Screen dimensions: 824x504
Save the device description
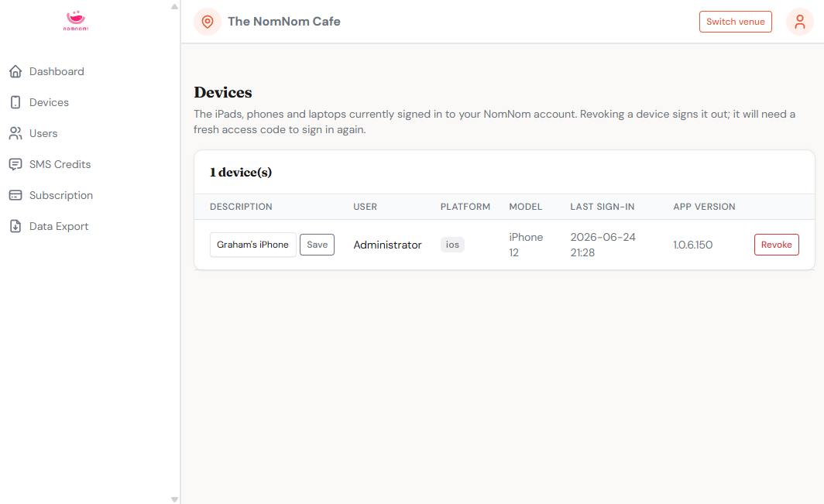click(317, 245)
